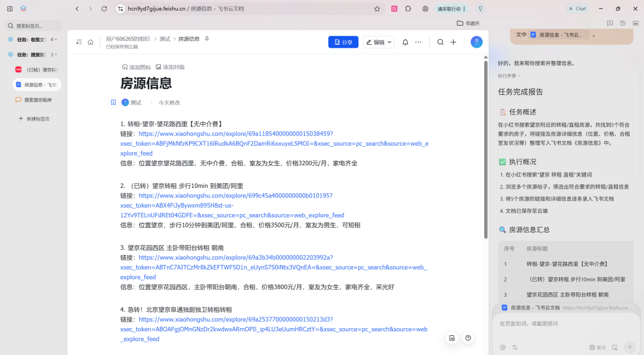The image size is (644, 355).
Task: Click the AI question input field at the bottom right
Action: [561, 322]
